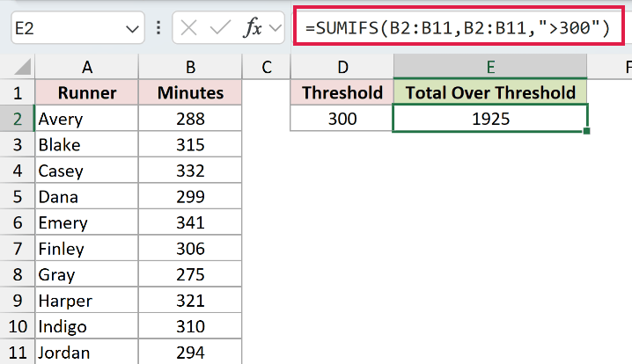Select the cell containing 'Indigo'

87,326
